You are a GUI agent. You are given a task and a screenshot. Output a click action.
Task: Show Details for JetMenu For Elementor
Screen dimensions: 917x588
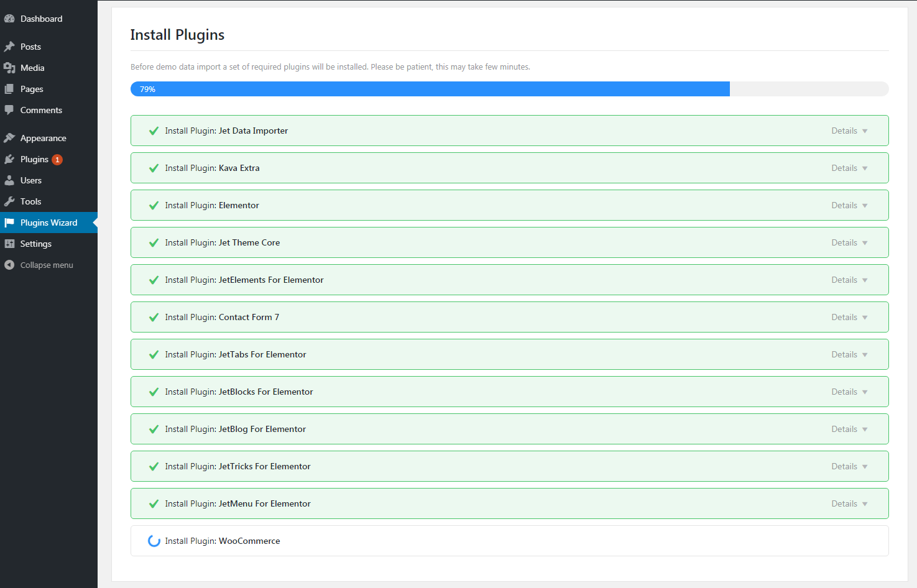click(849, 504)
